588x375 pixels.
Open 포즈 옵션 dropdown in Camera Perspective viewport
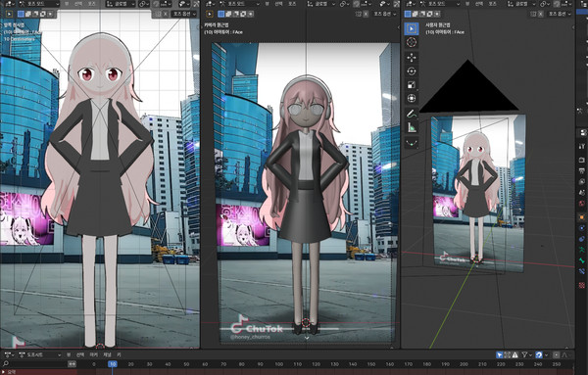[385, 14]
